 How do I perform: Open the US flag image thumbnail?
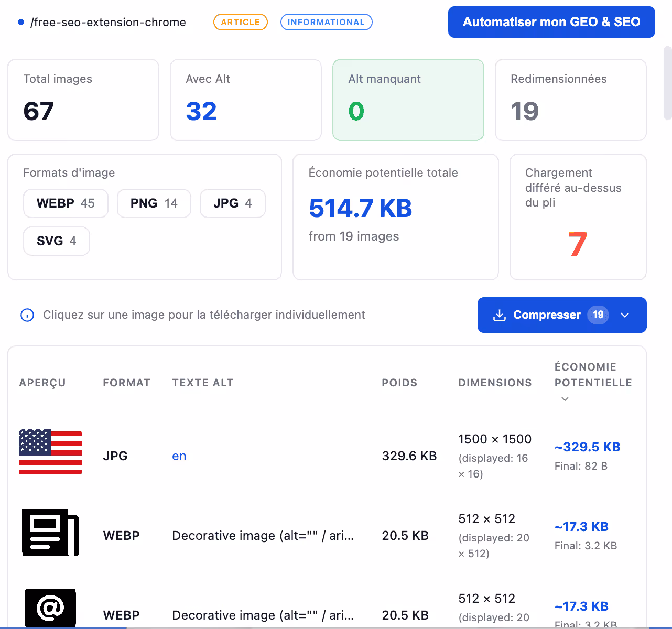50,452
